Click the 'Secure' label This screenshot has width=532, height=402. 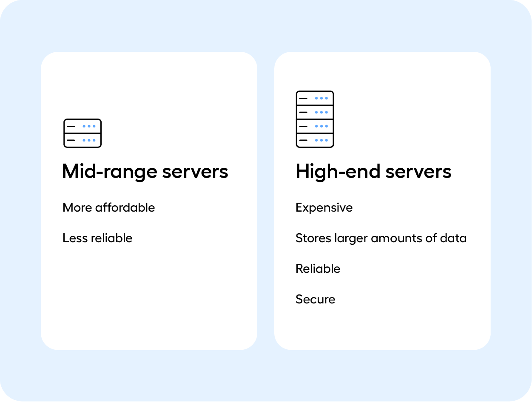click(315, 300)
